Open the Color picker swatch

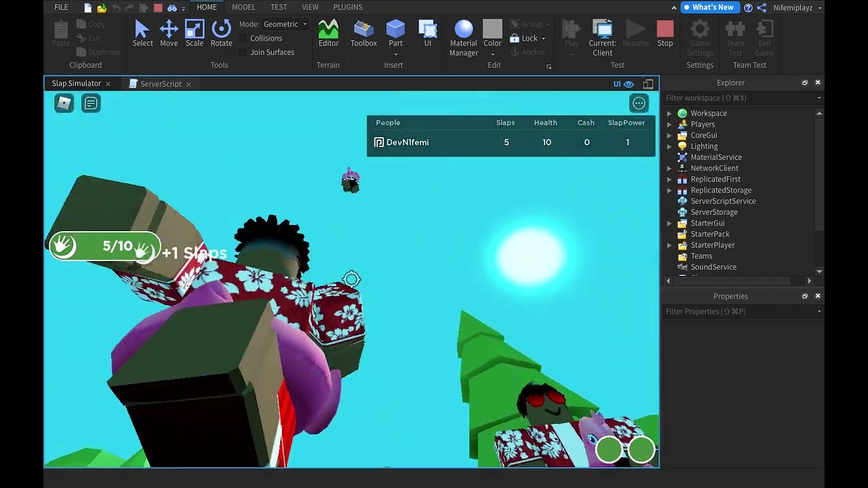coord(492,29)
